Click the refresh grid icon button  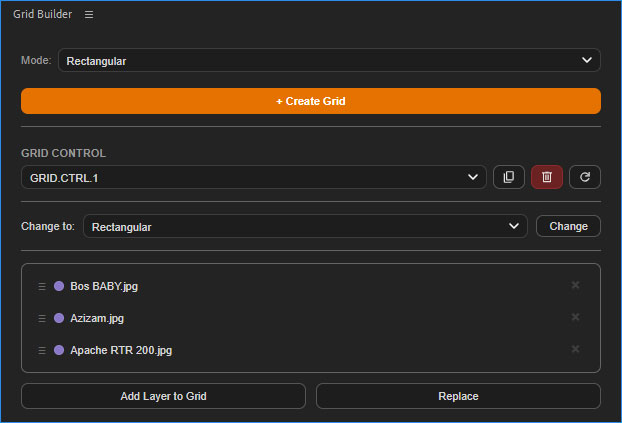coord(585,177)
